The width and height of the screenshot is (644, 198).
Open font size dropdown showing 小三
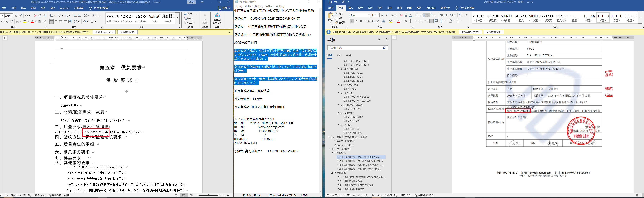tap(378, 15)
